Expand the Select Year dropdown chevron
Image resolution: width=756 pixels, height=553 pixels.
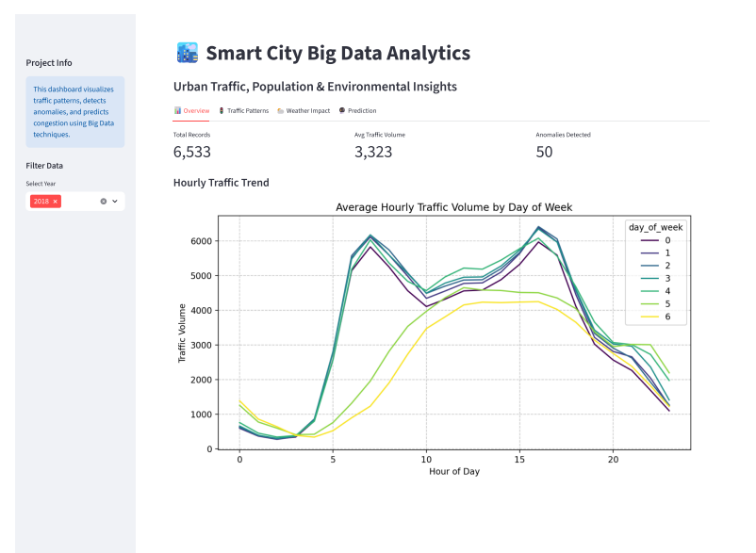pyautogui.click(x=115, y=201)
